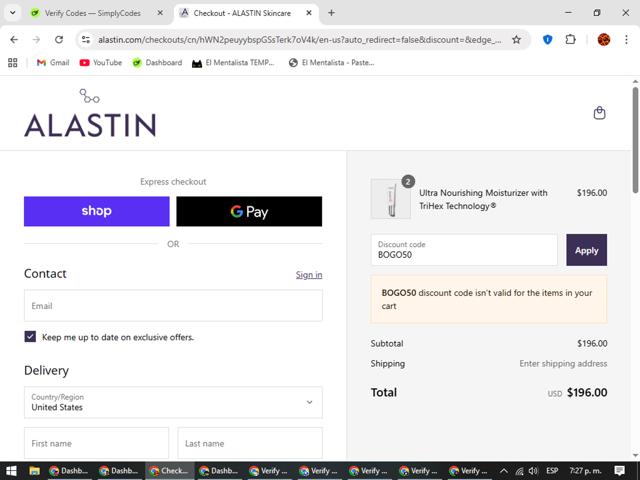Open the Chrome three-dot menu
This screenshot has height=480, width=640.
tap(626, 40)
